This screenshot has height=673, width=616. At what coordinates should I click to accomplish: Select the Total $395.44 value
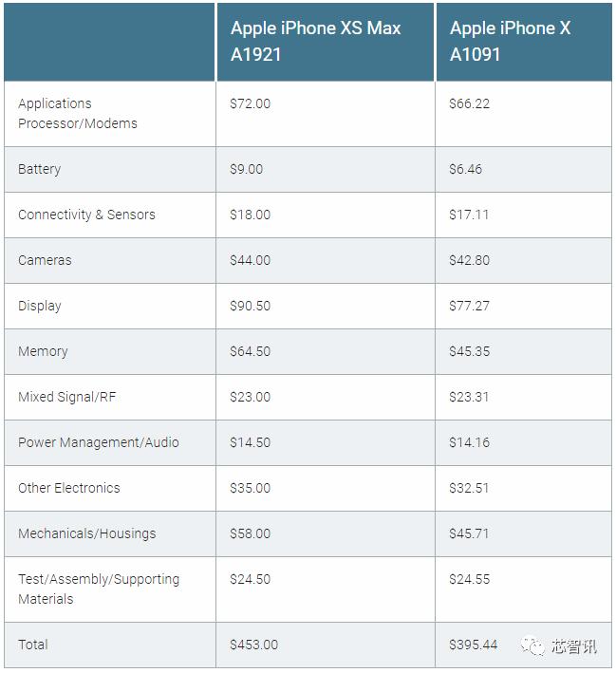474,645
